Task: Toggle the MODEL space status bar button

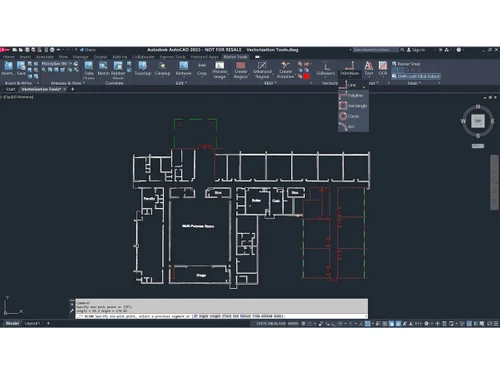Action: (293, 323)
